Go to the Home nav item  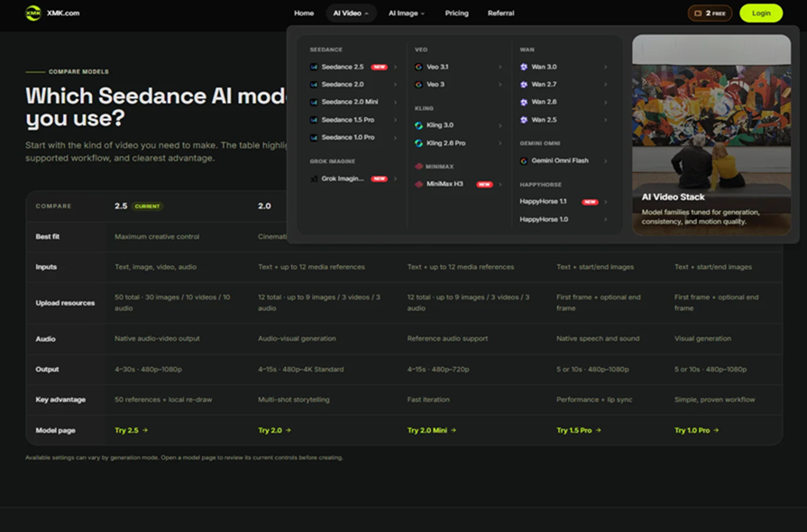[304, 14]
